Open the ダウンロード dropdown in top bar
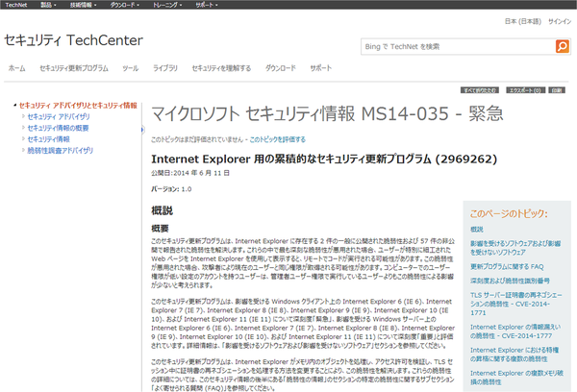Screen dimensions: 577x392 click(125, 5)
